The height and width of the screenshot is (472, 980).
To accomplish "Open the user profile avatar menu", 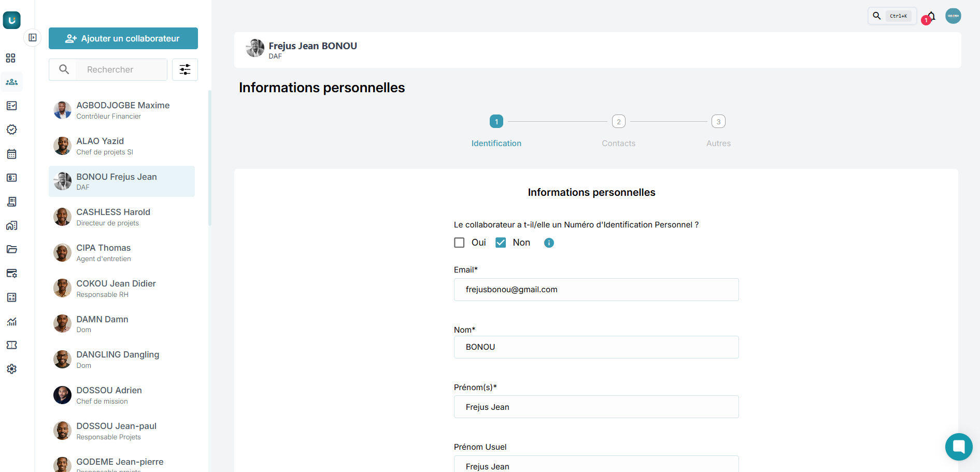I will (953, 16).
